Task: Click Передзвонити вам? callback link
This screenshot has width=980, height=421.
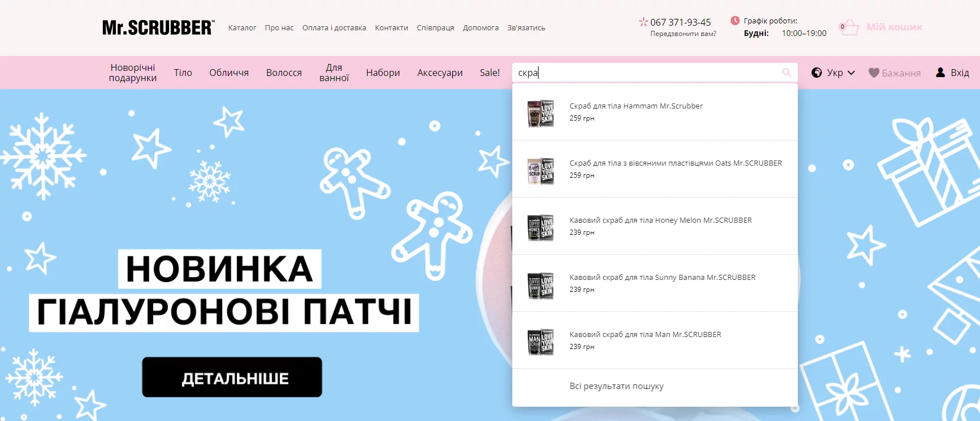Action: click(683, 34)
